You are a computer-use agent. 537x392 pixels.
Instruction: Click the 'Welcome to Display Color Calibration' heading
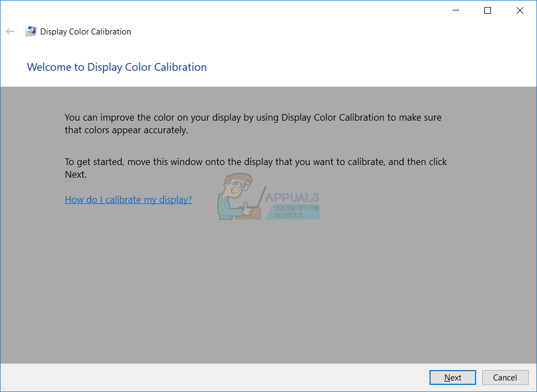(117, 67)
